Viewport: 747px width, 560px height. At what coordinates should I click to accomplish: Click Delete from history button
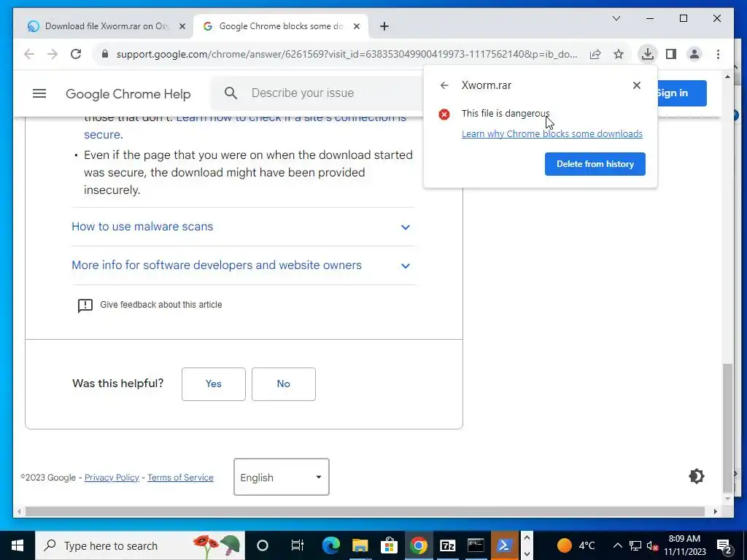[x=595, y=164]
